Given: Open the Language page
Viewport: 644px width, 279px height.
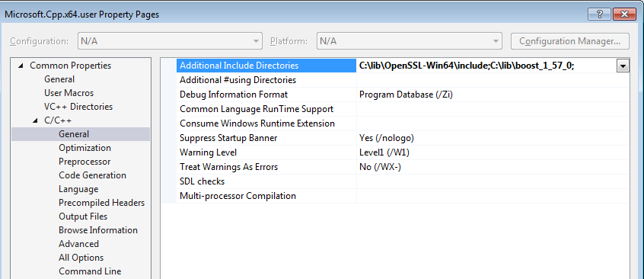Looking at the screenshot, I should click(78, 189).
